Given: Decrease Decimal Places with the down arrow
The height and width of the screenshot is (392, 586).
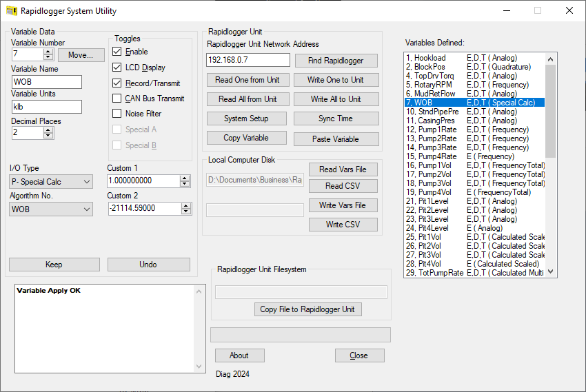Looking at the screenshot, I should [48, 136].
